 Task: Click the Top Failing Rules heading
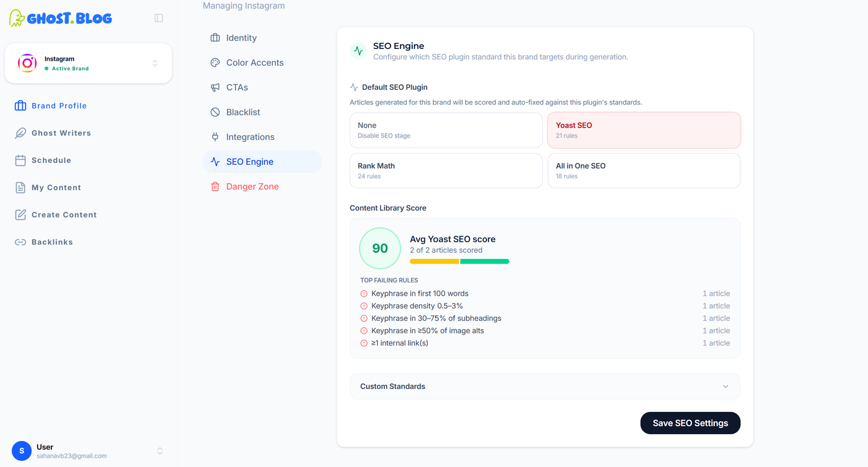point(389,280)
